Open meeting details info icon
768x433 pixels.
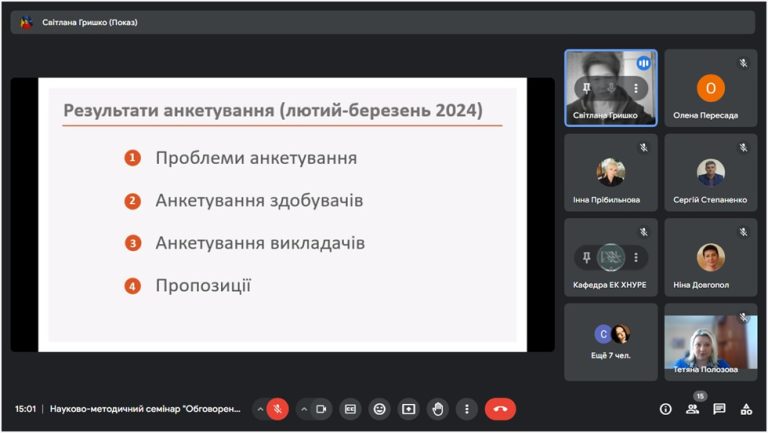tap(665, 409)
